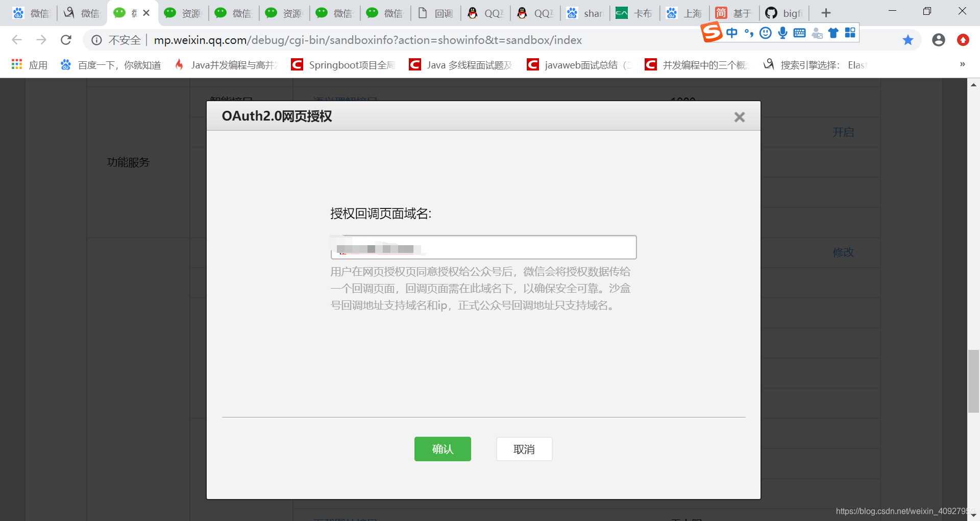Bookmark this page with star icon
The height and width of the screenshot is (521, 980).
click(908, 40)
